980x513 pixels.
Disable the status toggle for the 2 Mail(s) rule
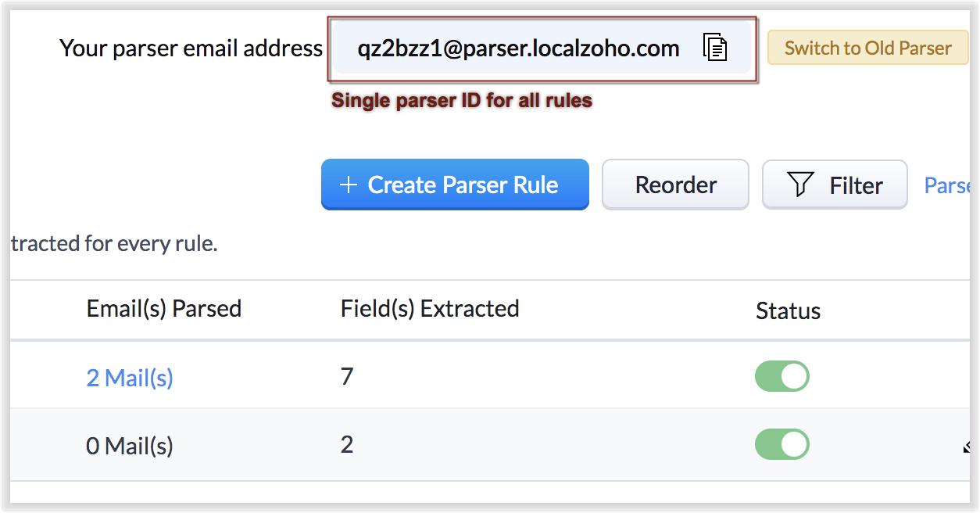click(781, 376)
